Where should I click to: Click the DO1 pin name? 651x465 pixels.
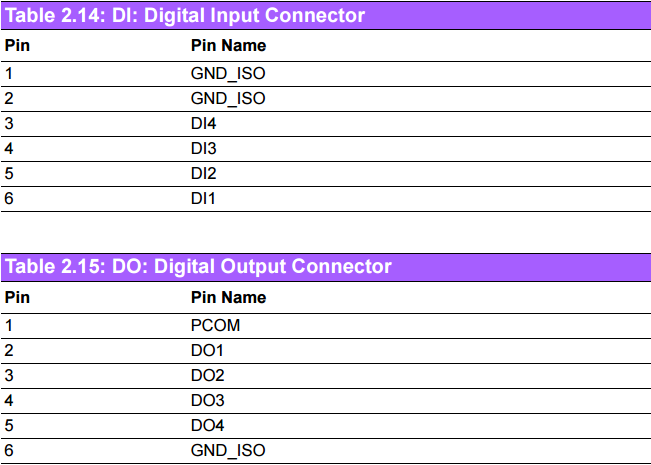click(207, 350)
